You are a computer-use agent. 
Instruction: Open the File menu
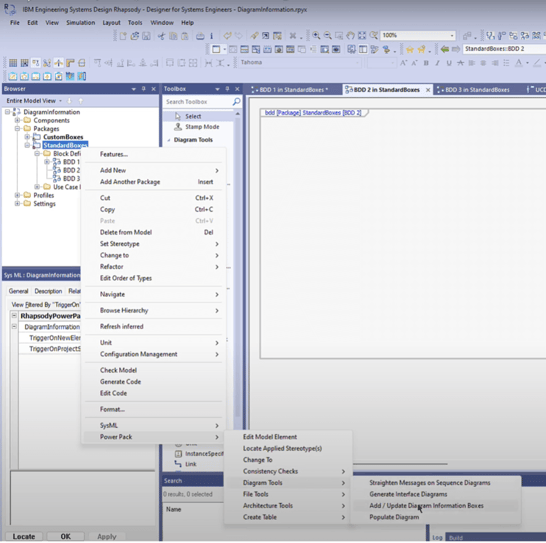pos(15,23)
